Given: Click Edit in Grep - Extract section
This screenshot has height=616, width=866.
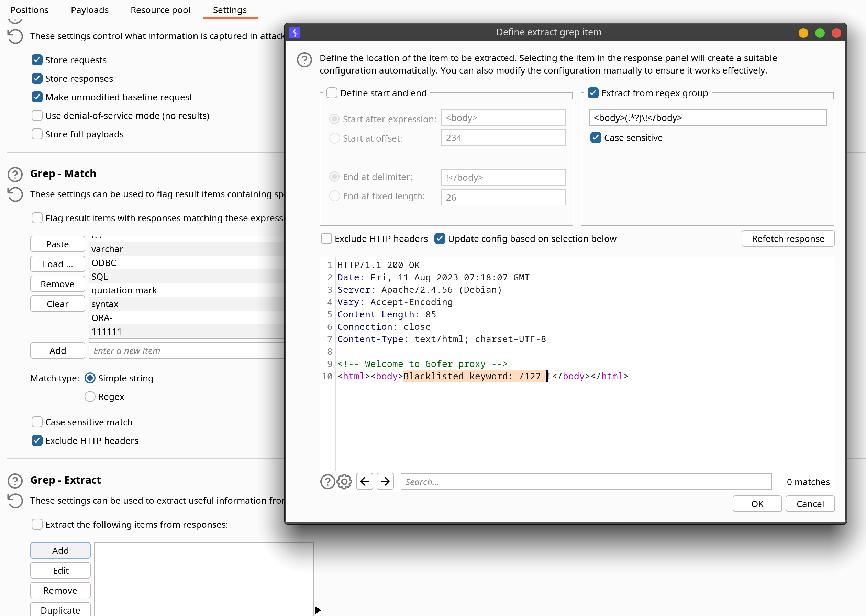Looking at the screenshot, I should tap(60, 571).
